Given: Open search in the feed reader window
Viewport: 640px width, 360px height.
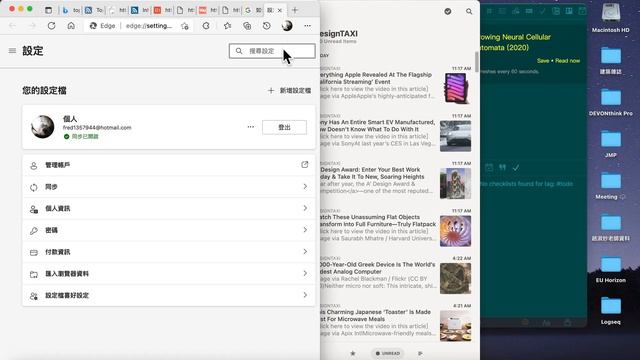Looking at the screenshot, I should point(469,11).
